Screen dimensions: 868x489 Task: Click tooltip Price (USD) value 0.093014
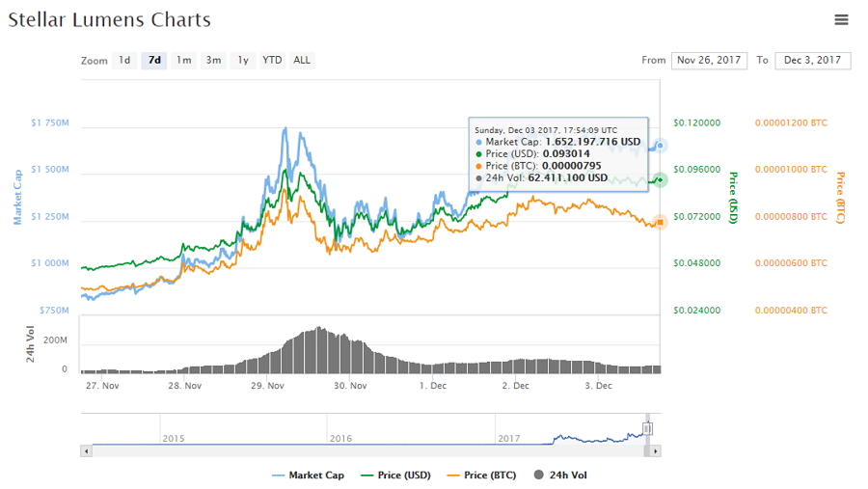[566, 154]
